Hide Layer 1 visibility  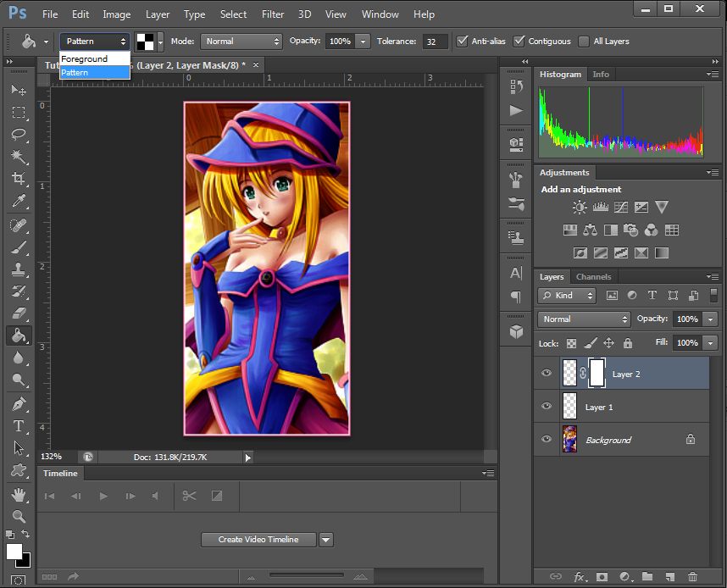pos(547,406)
